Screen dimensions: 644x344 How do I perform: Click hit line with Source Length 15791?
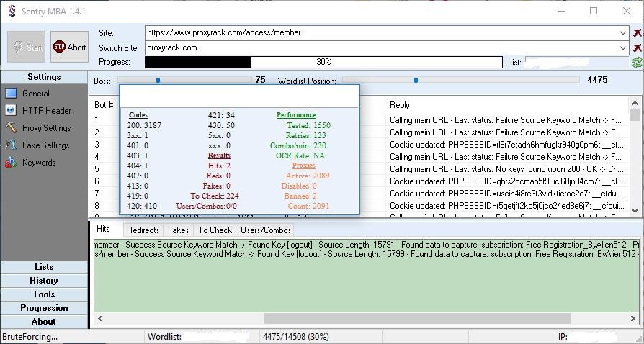[367, 245]
